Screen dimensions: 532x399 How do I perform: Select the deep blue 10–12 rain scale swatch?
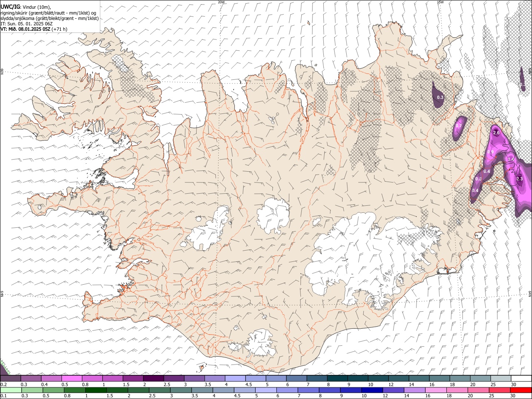pos(372,390)
